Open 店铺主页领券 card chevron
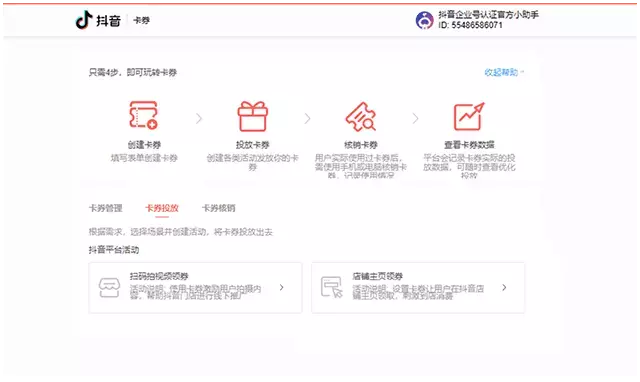The image size is (640, 382). [504, 287]
